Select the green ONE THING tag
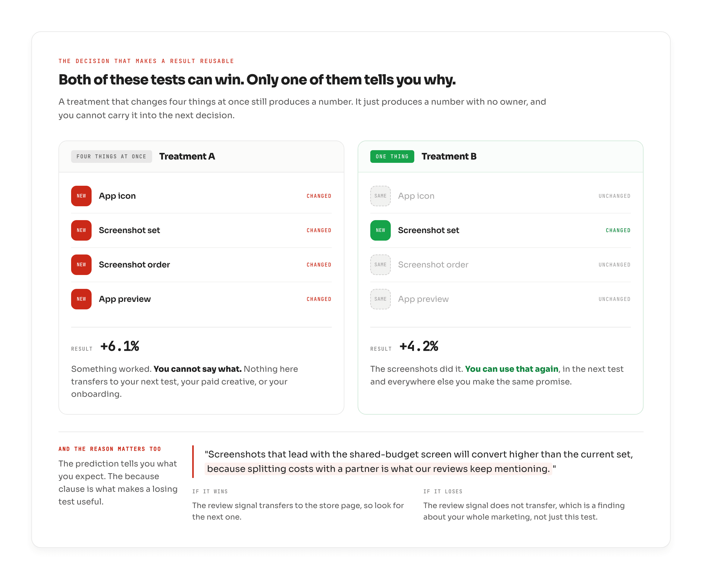The width and height of the screenshot is (702, 588). tap(392, 156)
